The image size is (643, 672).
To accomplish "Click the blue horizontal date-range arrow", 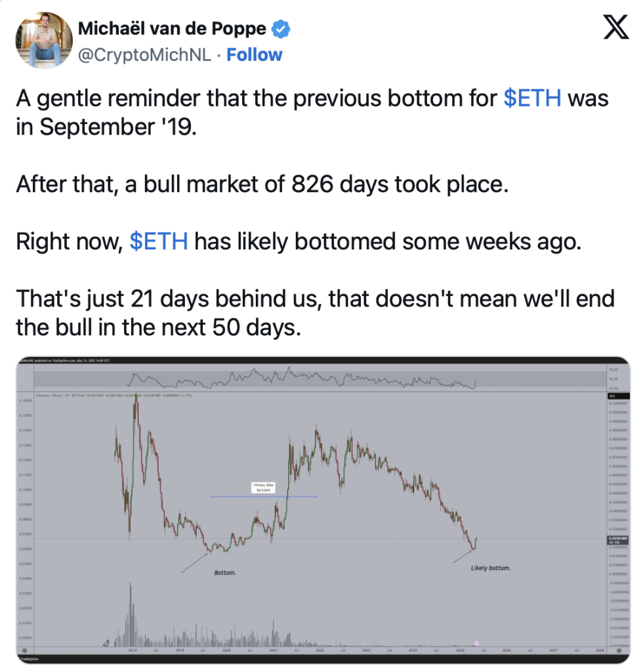I will tap(264, 496).
